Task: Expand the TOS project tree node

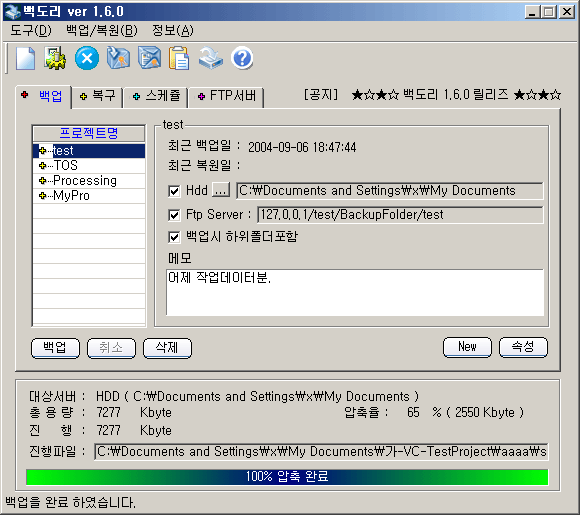Action: tap(43, 165)
